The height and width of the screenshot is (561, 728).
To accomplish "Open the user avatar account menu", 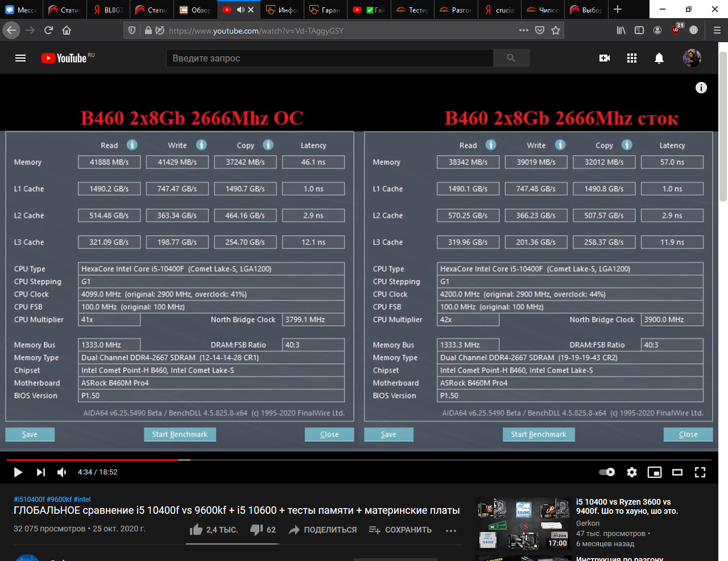I will [x=692, y=58].
